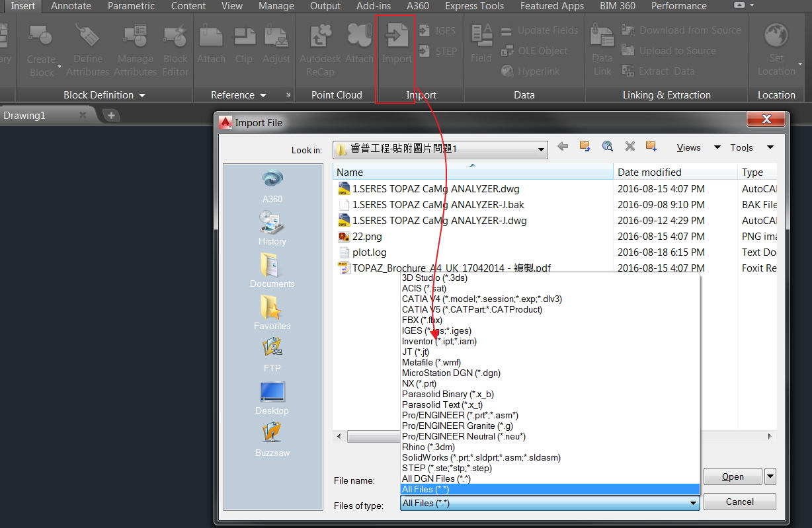This screenshot has height=528, width=812.
Task: Choose SolidWorks file type from list
Action: pyautogui.click(x=481, y=457)
